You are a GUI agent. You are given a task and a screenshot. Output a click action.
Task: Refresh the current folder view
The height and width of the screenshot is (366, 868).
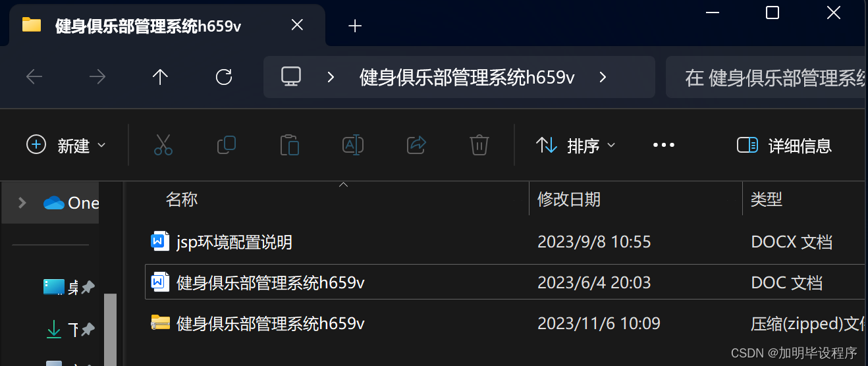(x=224, y=77)
